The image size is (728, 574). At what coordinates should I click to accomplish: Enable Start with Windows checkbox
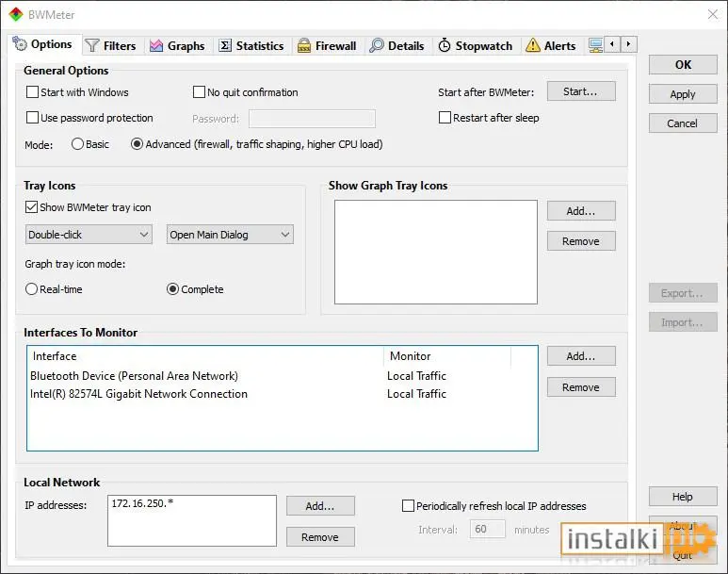point(32,92)
